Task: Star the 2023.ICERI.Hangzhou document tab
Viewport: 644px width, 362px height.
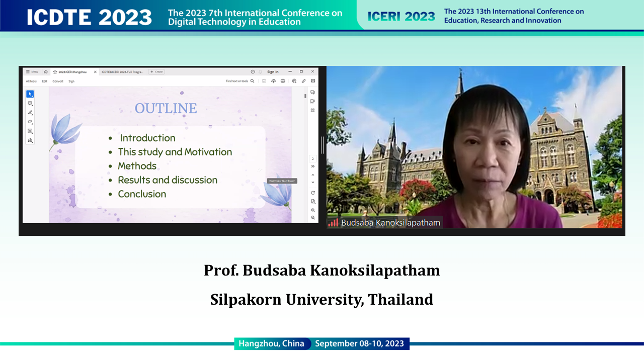Action: tap(55, 72)
